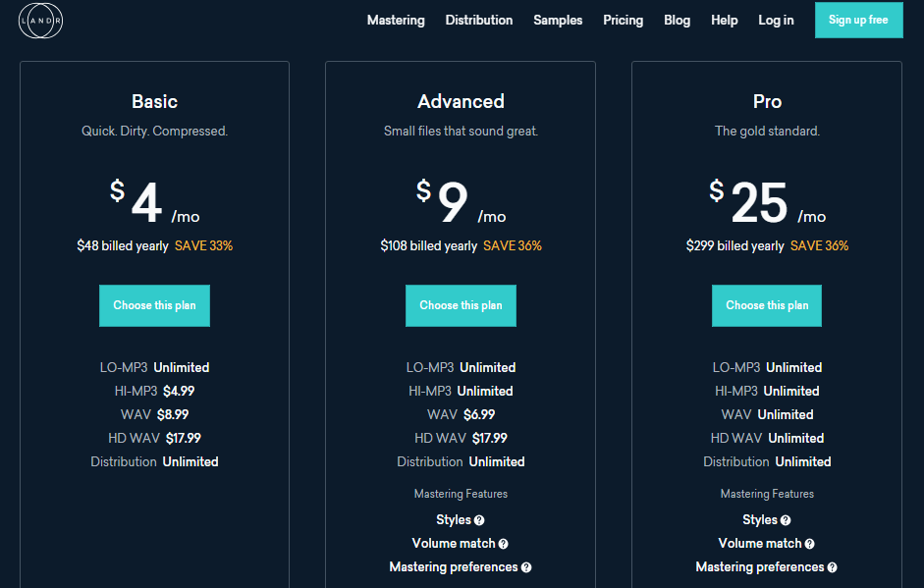This screenshot has height=588, width=924.
Task: Click the Log in link
Action: 776,20
